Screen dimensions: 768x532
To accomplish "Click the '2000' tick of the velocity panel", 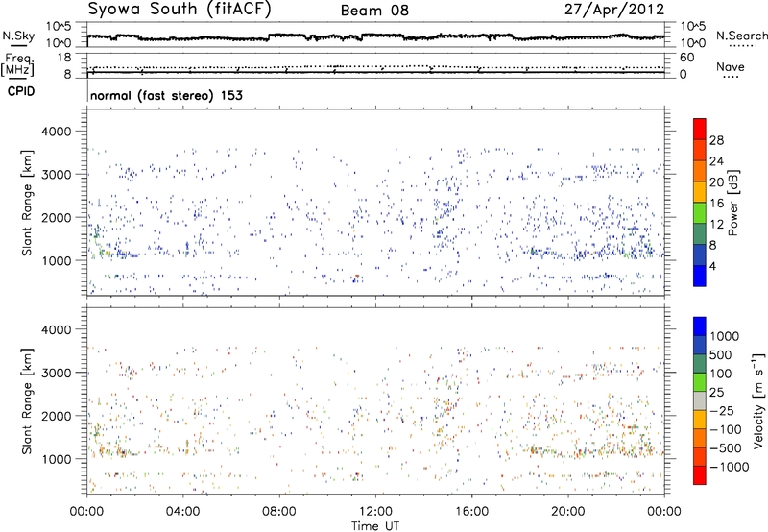I will click(x=56, y=416).
